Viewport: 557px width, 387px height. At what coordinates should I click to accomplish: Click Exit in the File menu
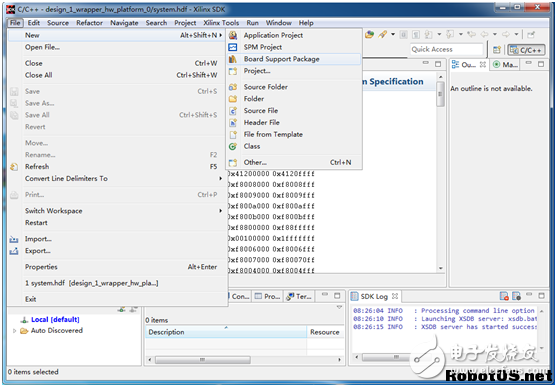[31, 299]
